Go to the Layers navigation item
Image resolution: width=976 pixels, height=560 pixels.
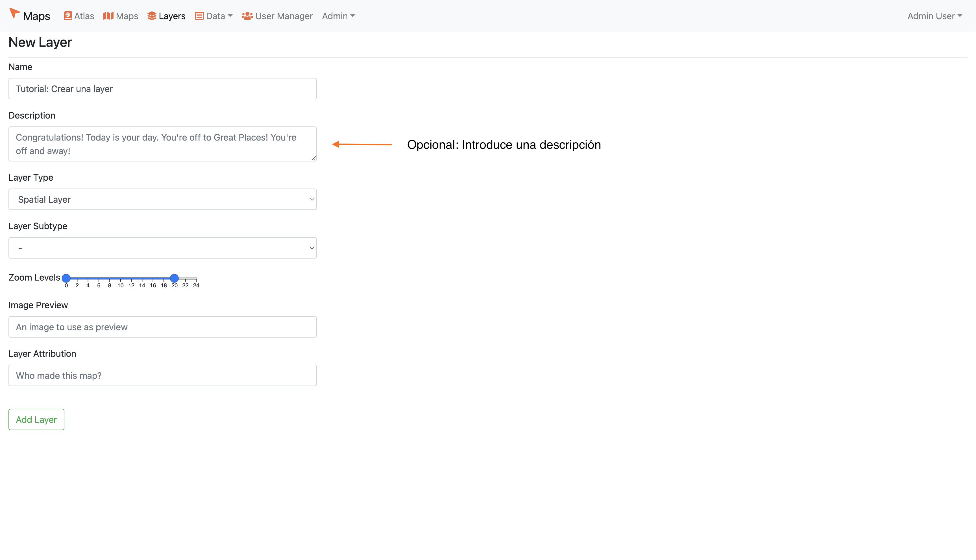tap(166, 16)
